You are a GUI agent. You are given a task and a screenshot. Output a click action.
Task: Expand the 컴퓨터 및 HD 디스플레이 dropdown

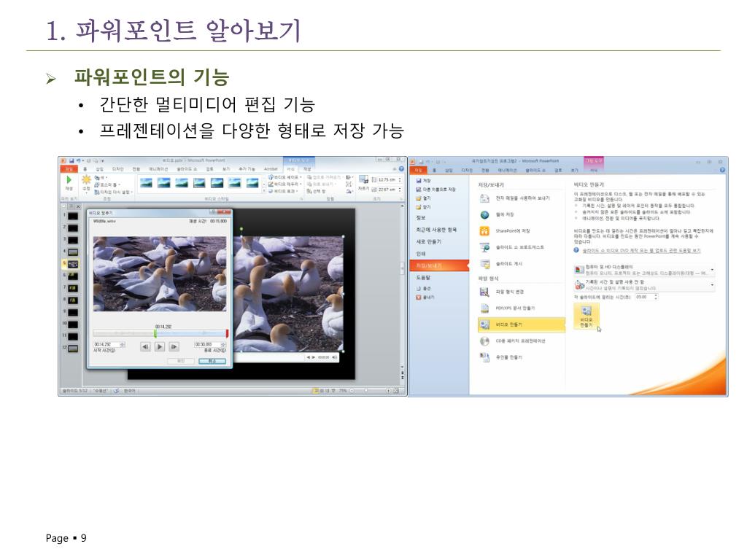(711, 270)
